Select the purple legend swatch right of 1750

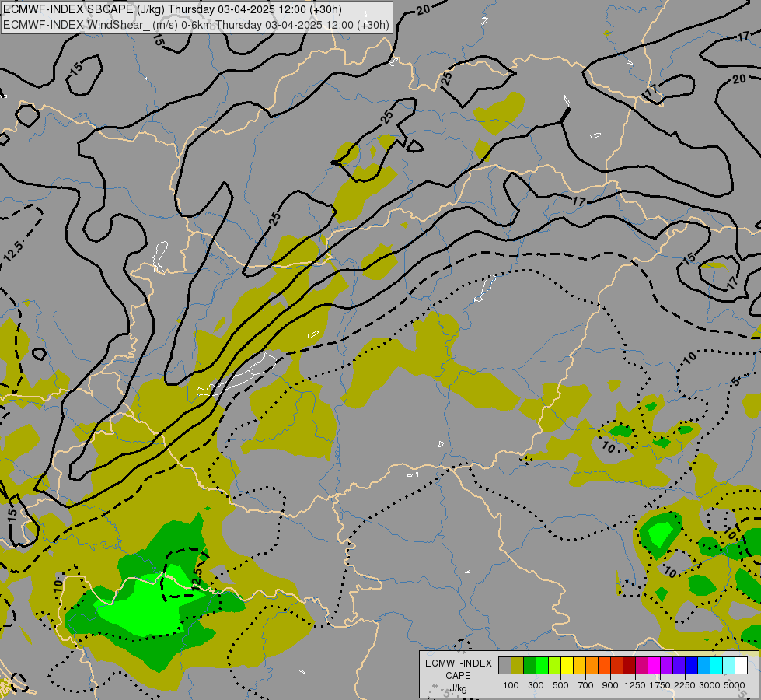666,665
